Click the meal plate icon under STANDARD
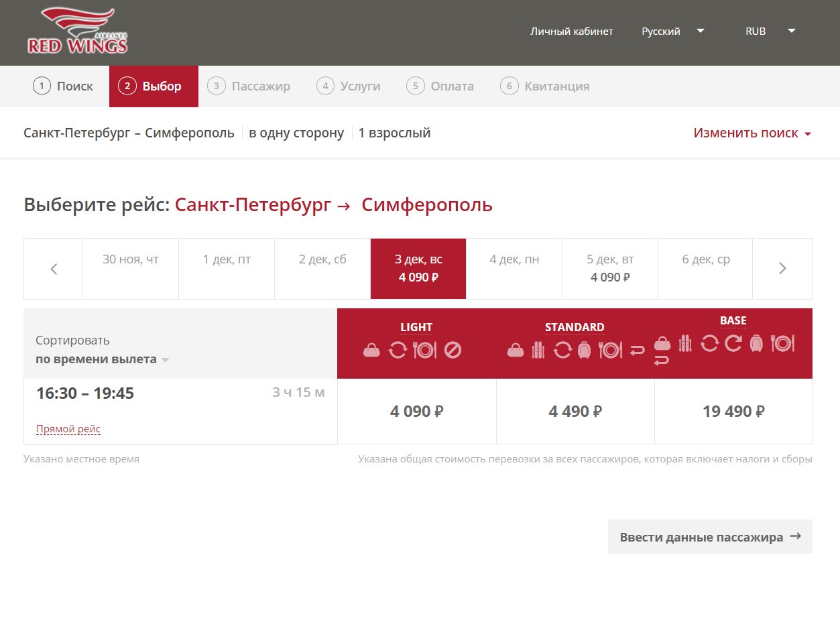 tap(610, 350)
